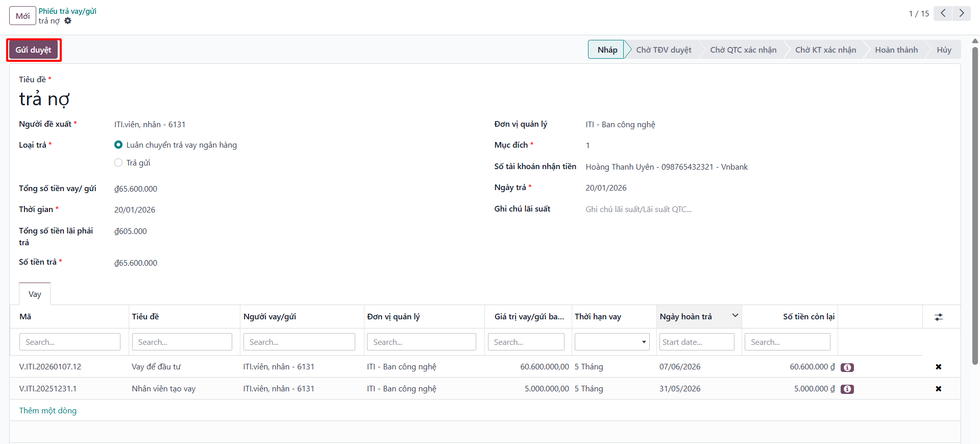
Task: Select the Chờ QTC xác nhận stage
Action: point(743,50)
